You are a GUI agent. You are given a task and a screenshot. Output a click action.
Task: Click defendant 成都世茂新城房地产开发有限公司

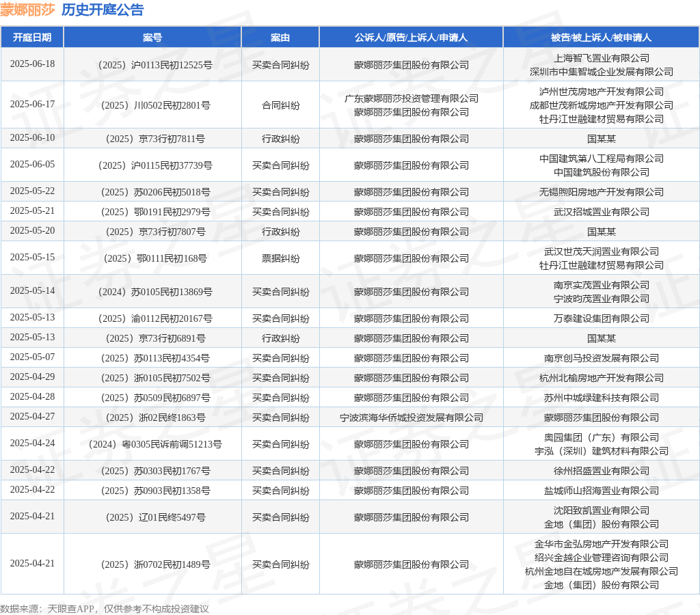[x=602, y=105]
